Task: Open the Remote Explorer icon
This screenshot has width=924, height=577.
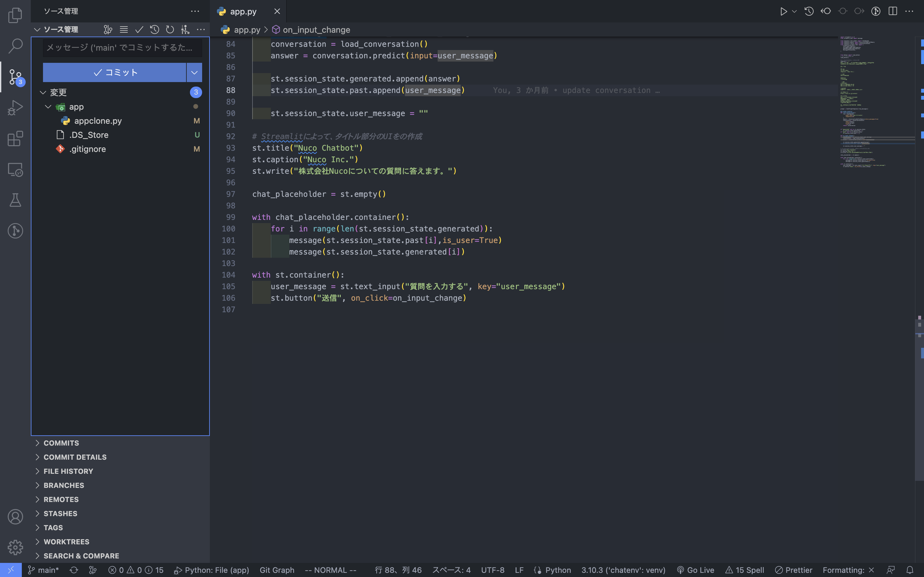Action: point(15,170)
